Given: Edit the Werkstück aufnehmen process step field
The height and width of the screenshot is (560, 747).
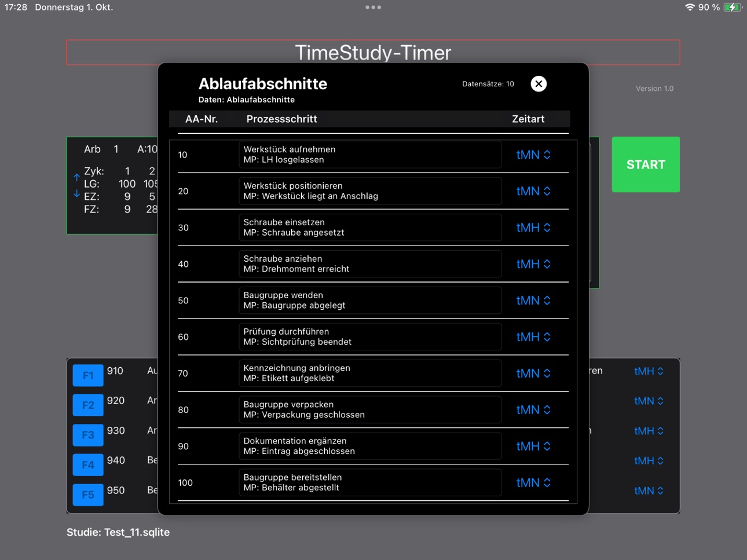Looking at the screenshot, I should pyautogui.click(x=370, y=155).
